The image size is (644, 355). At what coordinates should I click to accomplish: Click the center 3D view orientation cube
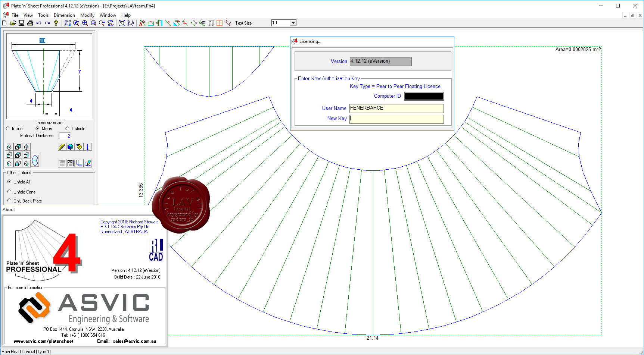[18, 155]
